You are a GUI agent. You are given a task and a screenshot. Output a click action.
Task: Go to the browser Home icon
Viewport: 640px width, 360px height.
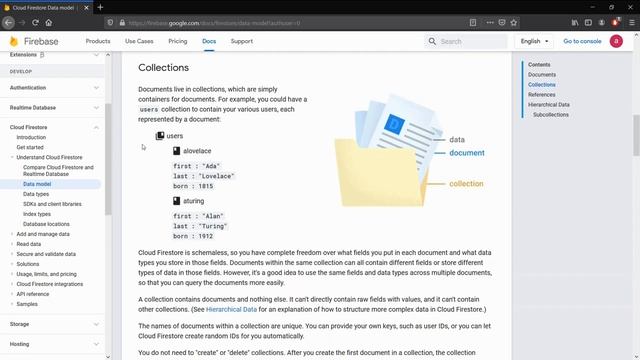coord(49,23)
